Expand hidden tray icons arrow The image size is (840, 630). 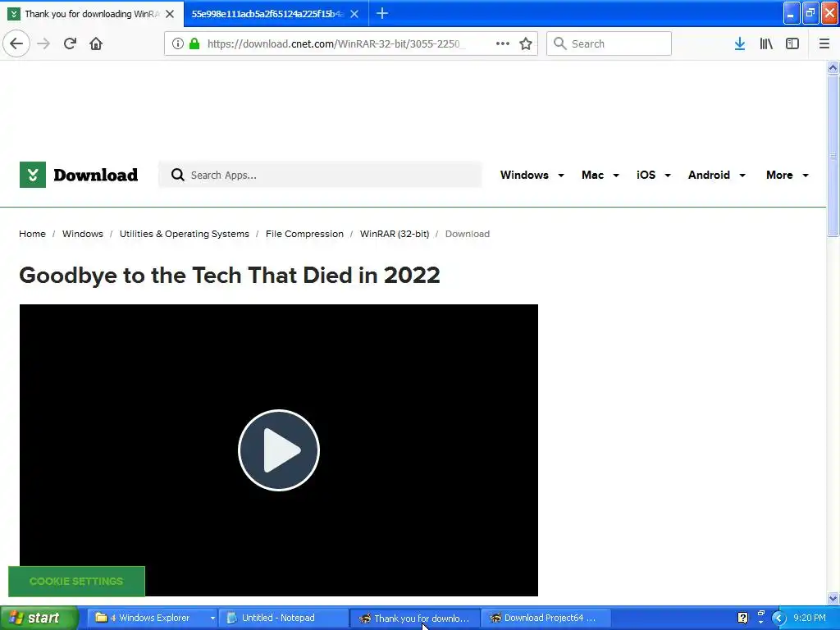pos(779,618)
